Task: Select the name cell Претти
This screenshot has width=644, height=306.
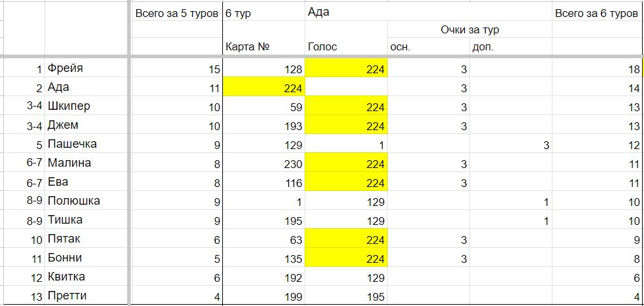Action: click(x=87, y=296)
